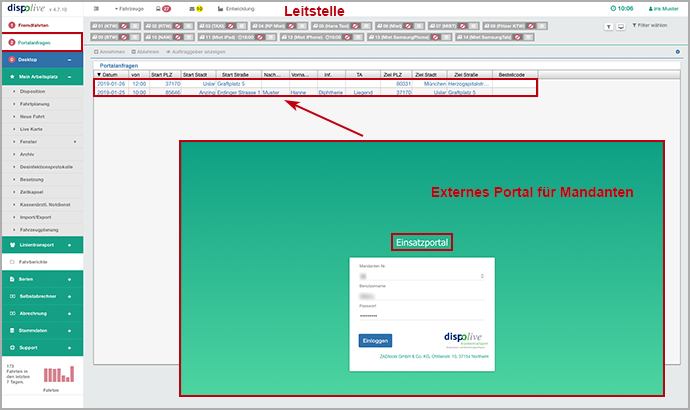
Task: Click the hamburger menu icon in top bar
Action: click(x=94, y=8)
